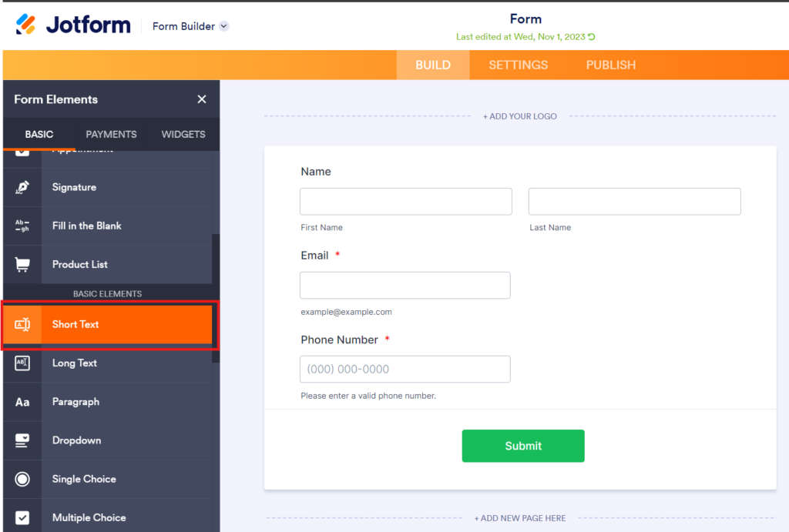Add a Product List element
The image size is (789, 532).
pos(108,265)
